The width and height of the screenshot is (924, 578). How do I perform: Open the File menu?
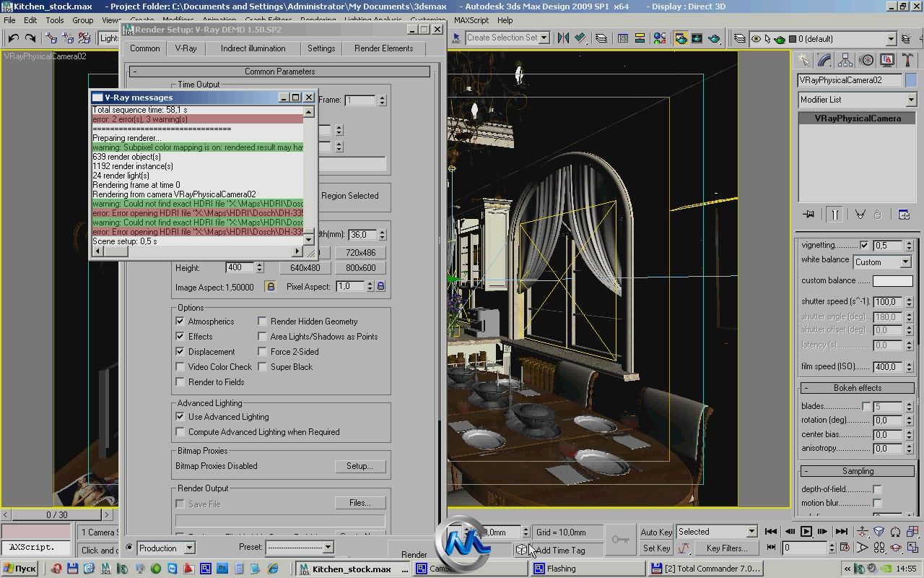pyautogui.click(x=10, y=20)
